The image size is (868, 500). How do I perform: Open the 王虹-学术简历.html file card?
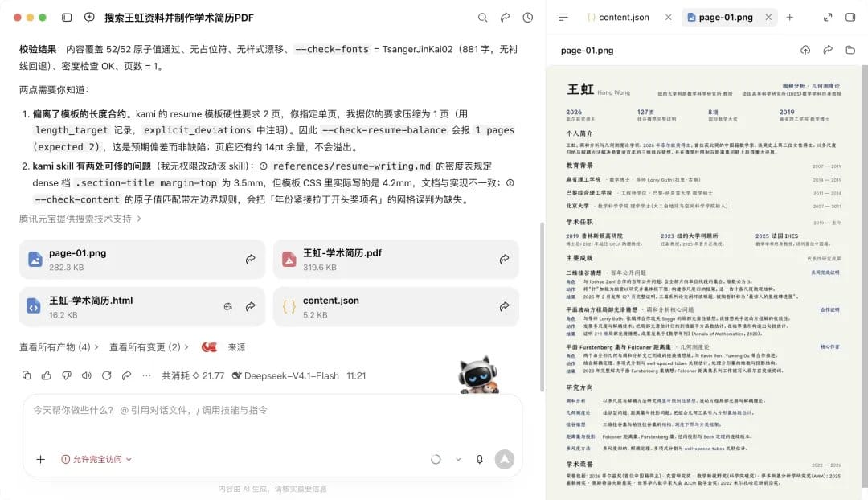click(141, 307)
